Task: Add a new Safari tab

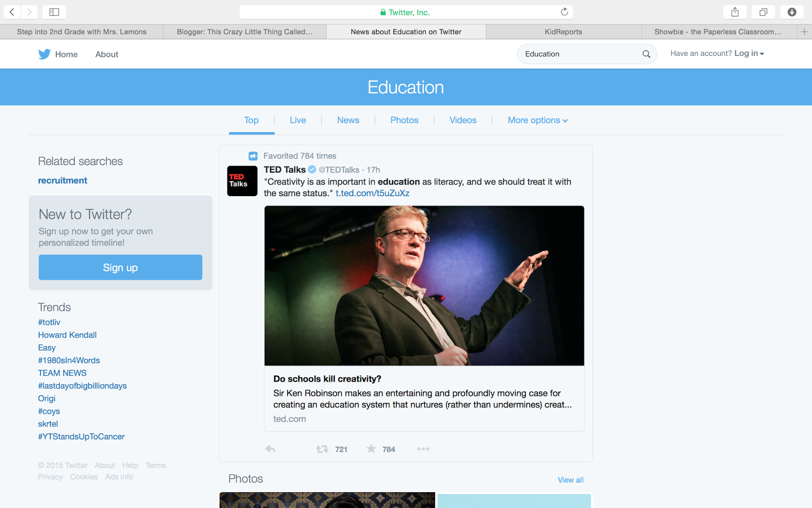Action: pos(804,31)
